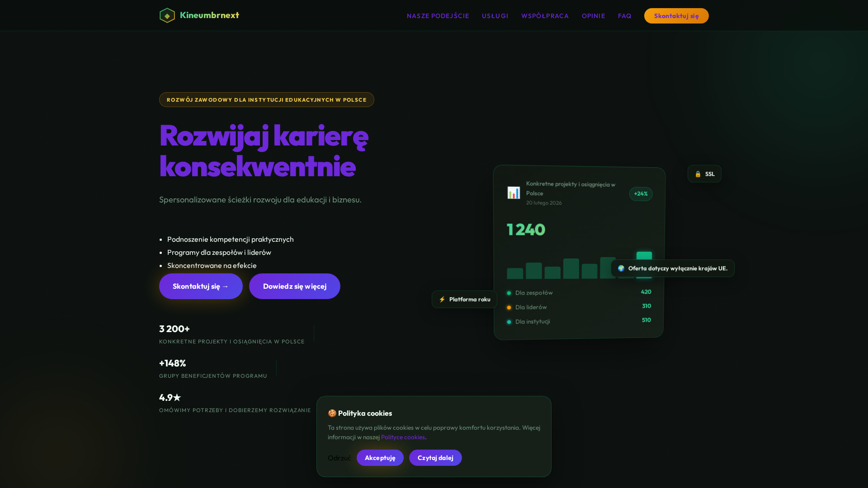Viewport: 868px width, 488px height.
Task: Click the lock icon in SSL badge
Action: 698,174
